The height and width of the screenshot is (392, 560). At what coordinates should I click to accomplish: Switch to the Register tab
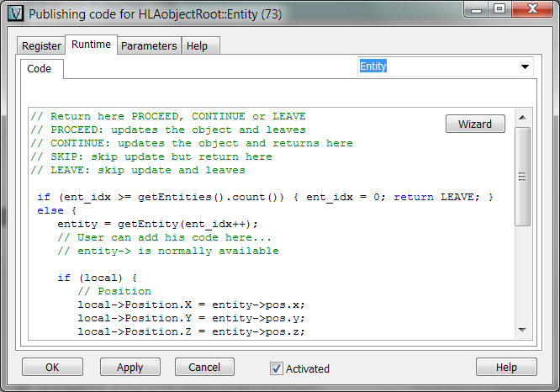tap(41, 46)
